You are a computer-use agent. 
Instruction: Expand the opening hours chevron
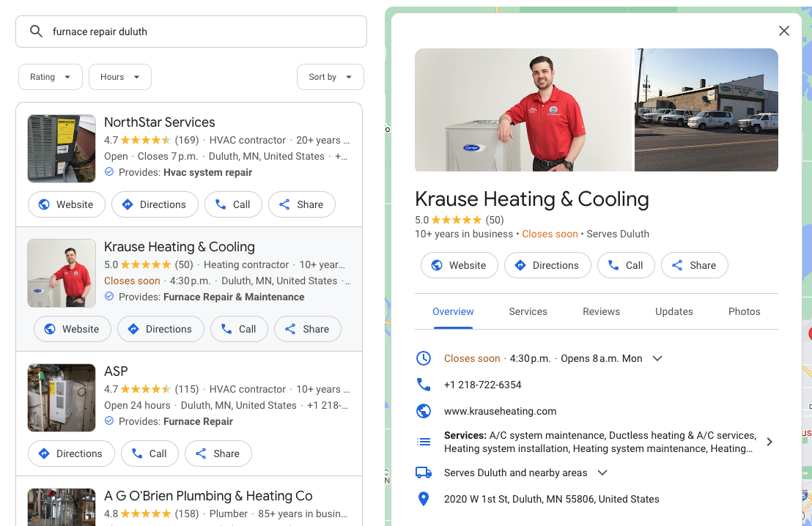(657, 358)
